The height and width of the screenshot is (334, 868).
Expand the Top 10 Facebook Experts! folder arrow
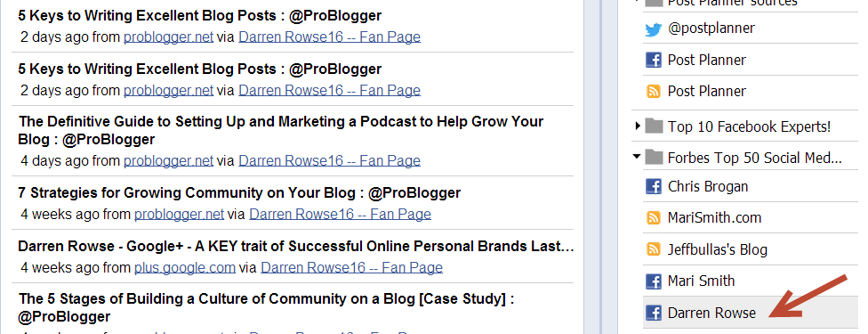pyautogui.click(x=638, y=126)
